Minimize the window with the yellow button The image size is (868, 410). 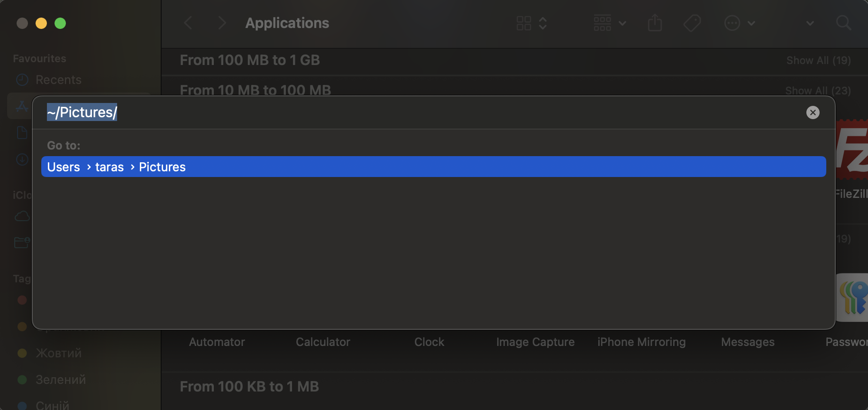41,23
